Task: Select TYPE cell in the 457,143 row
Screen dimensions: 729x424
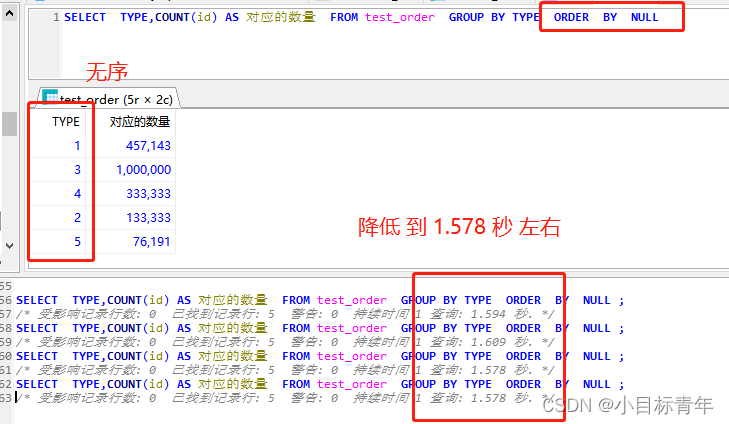Action: point(77,146)
